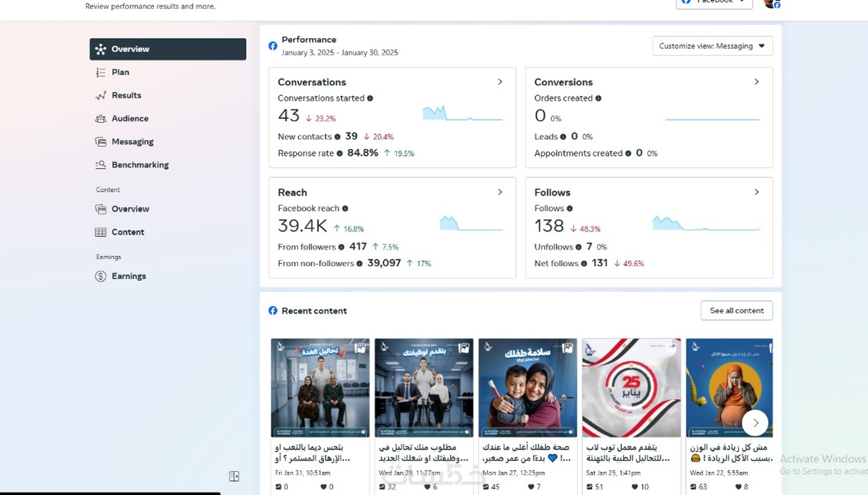This screenshot has height=495, width=868.
Task: Open the post thumbnail dated Mon Jan 27
Action: point(527,388)
